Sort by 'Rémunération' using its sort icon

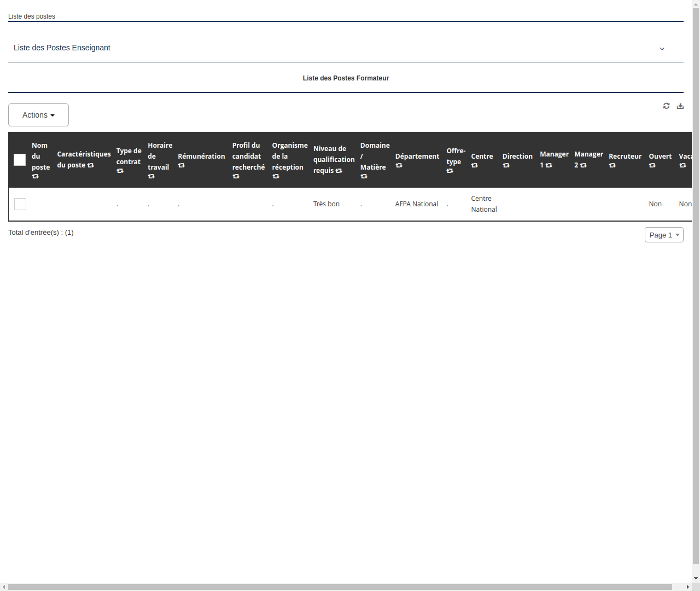[181, 165]
